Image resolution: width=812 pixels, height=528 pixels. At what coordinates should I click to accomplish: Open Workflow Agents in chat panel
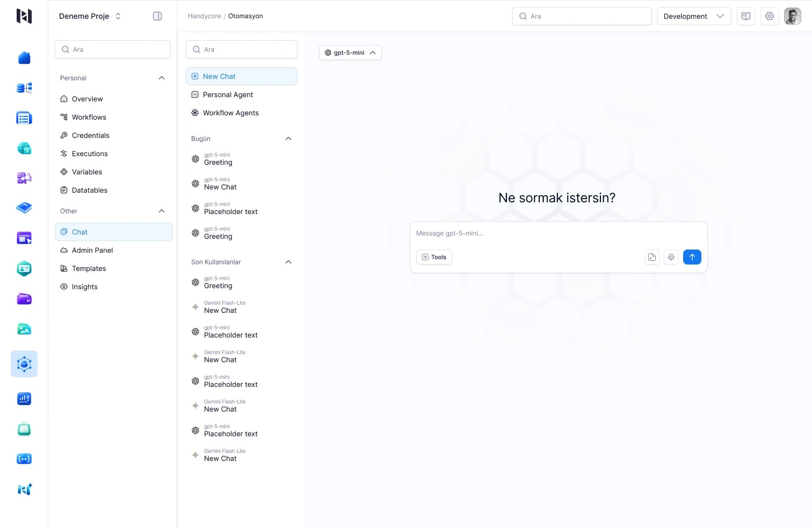tap(242, 113)
